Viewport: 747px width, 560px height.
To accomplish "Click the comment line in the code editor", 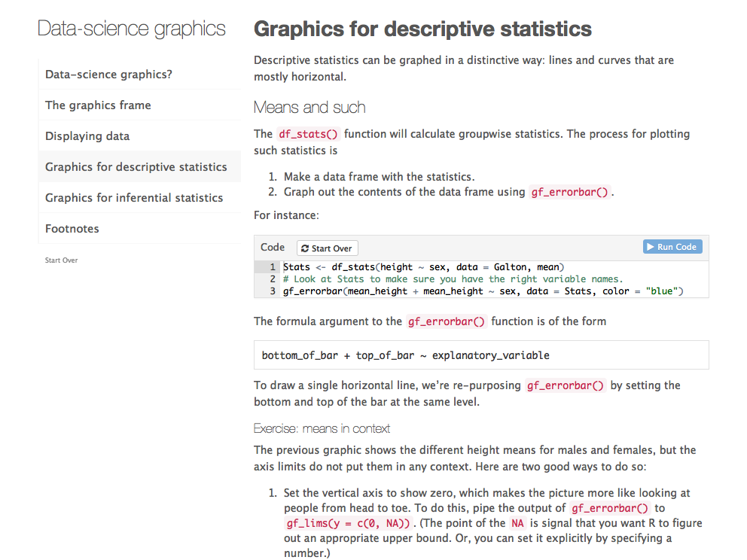I will (453, 278).
